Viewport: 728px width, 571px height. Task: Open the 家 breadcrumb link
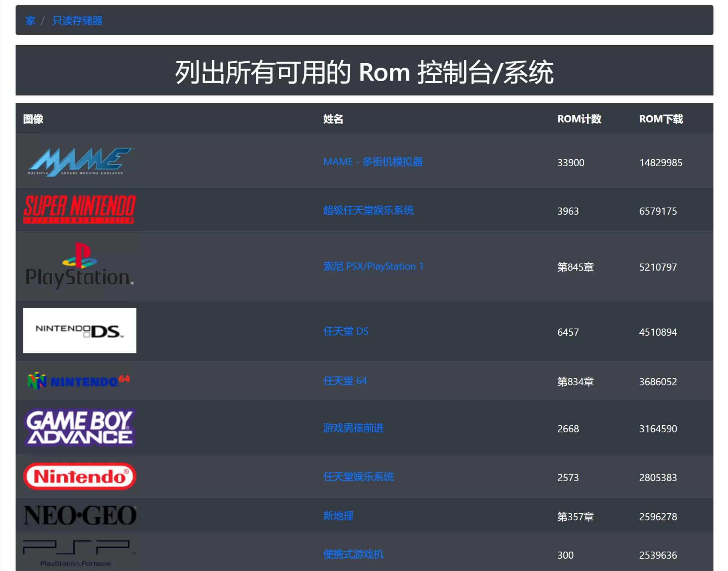(30, 20)
